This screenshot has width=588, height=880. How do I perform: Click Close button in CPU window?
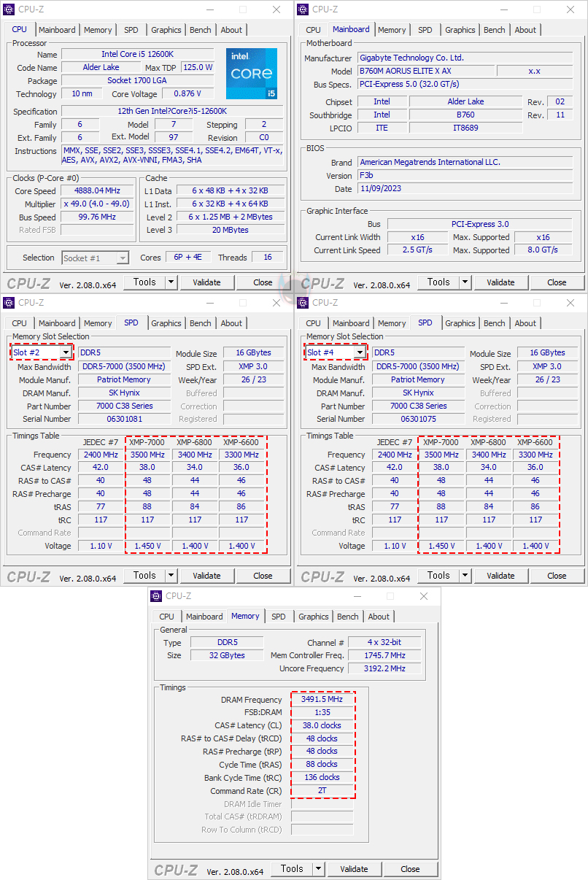click(x=263, y=282)
